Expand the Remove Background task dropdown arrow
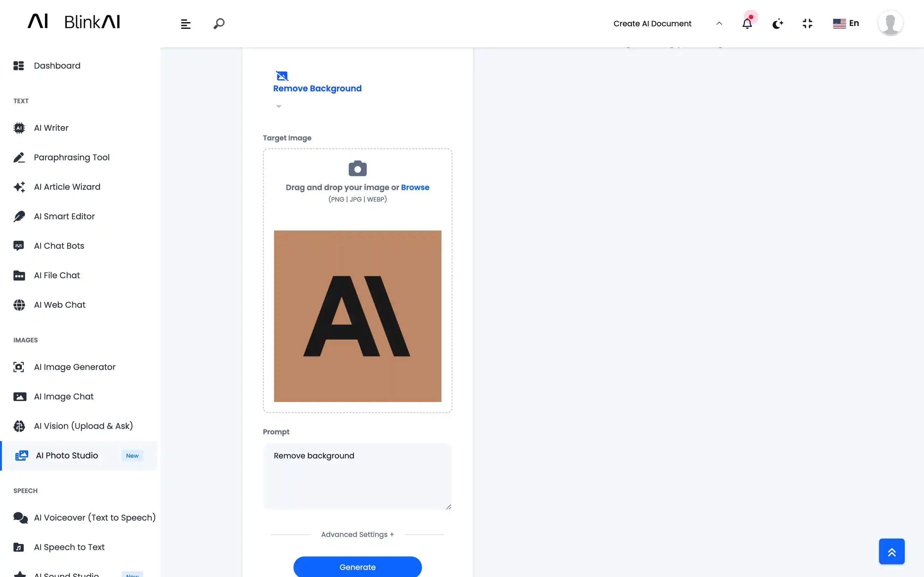Screen dimensions: 924x577 [x=279, y=106]
